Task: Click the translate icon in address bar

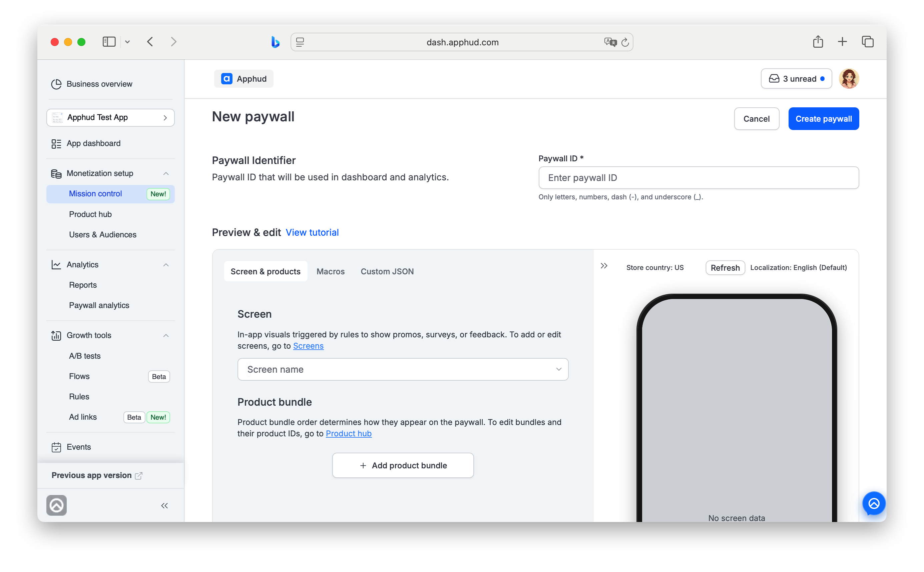Action: pos(610,42)
